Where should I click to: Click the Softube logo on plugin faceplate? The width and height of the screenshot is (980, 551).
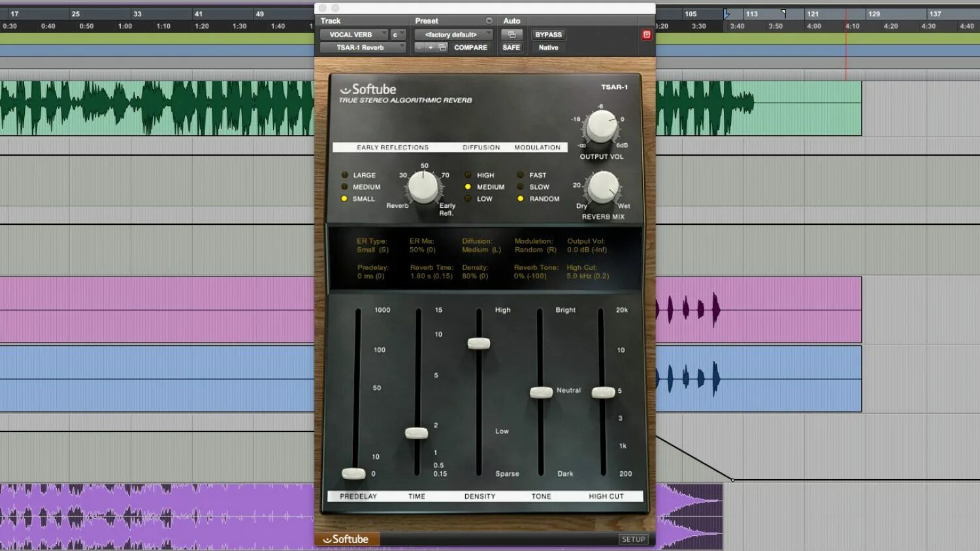click(x=368, y=90)
